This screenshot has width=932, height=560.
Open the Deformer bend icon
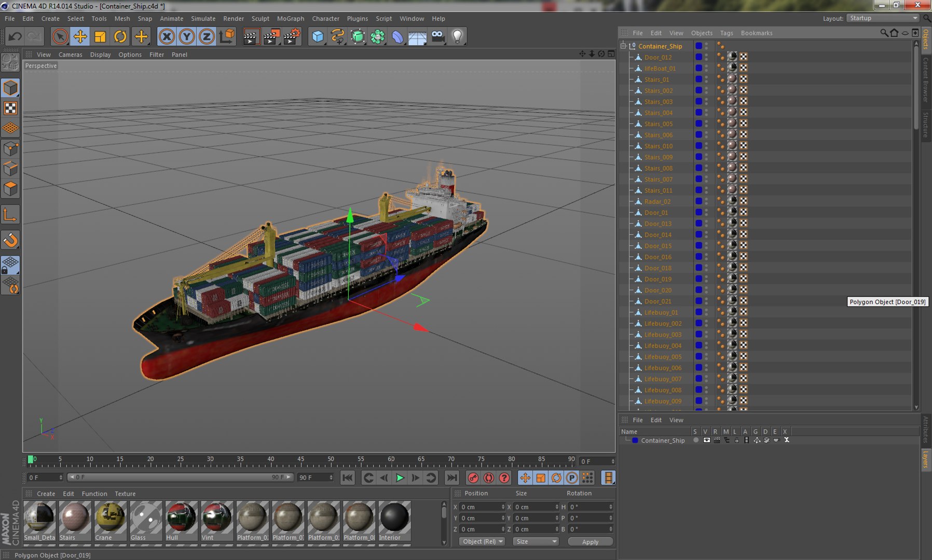coord(398,36)
